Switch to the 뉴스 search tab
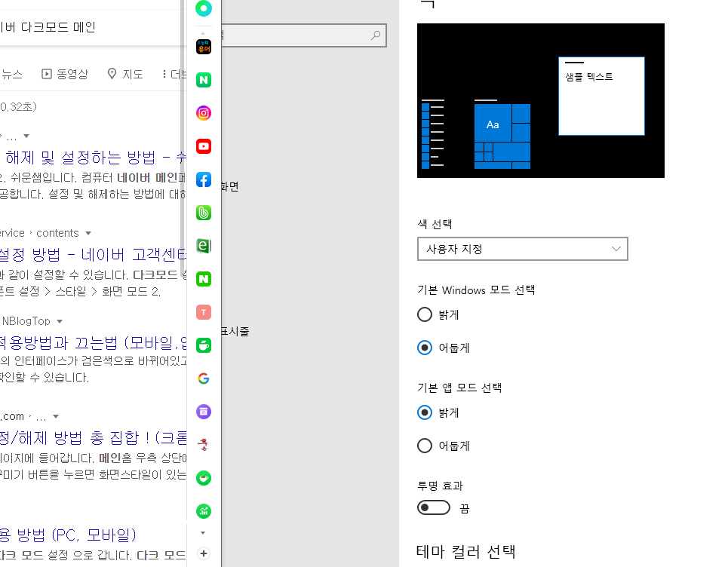 click(x=11, y=74)
